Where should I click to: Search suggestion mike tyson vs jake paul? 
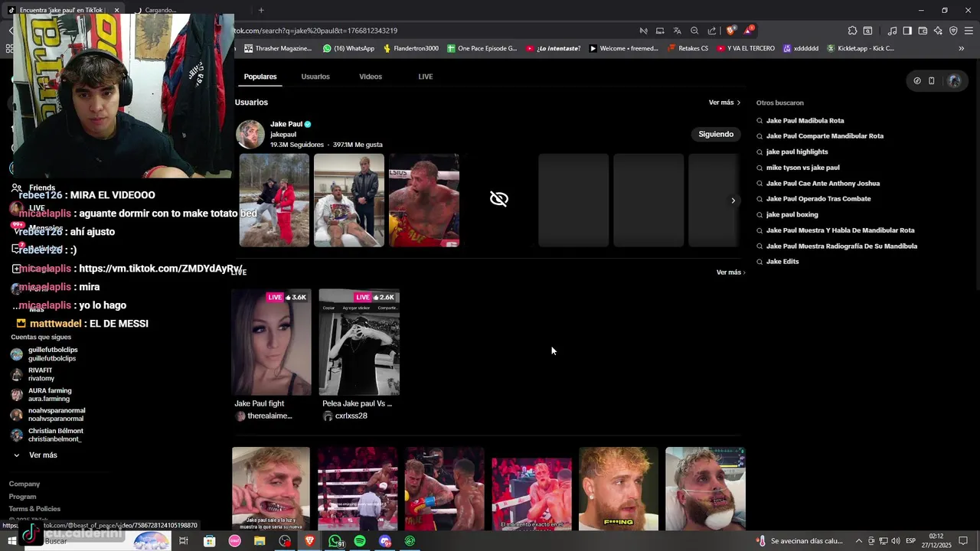click(x=802, y=168)
